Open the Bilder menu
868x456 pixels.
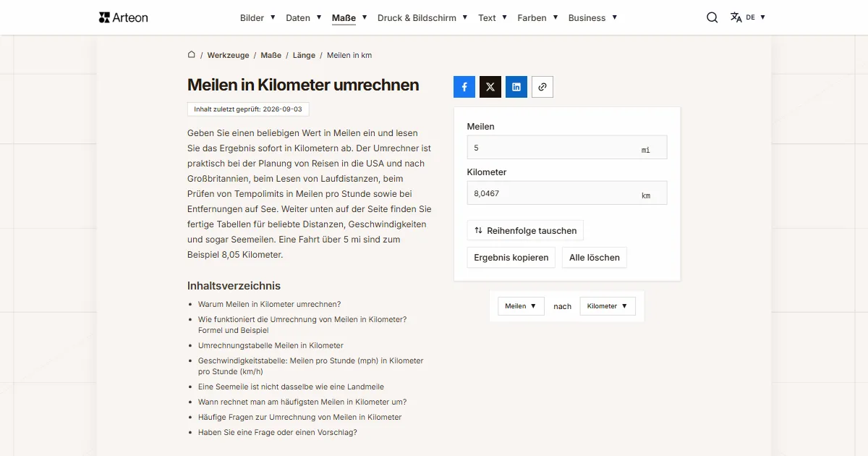click(258, 17)
